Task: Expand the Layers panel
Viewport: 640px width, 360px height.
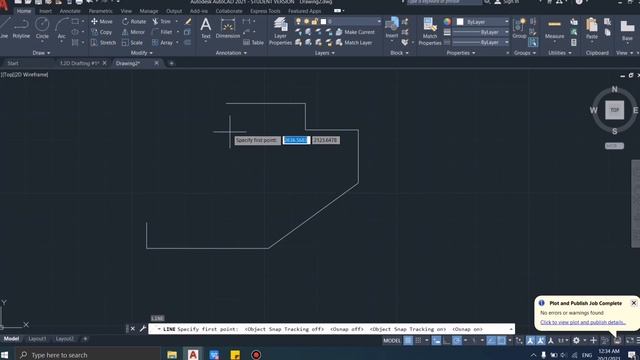Action: [324, 53]
